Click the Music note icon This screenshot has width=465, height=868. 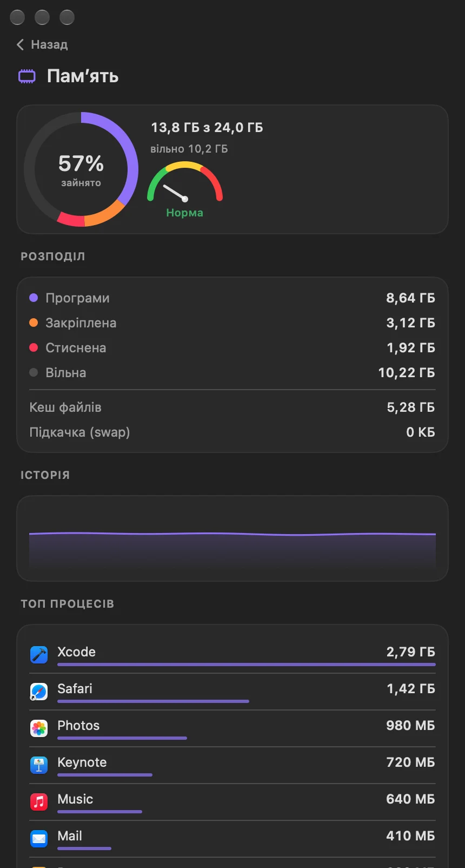39,802
